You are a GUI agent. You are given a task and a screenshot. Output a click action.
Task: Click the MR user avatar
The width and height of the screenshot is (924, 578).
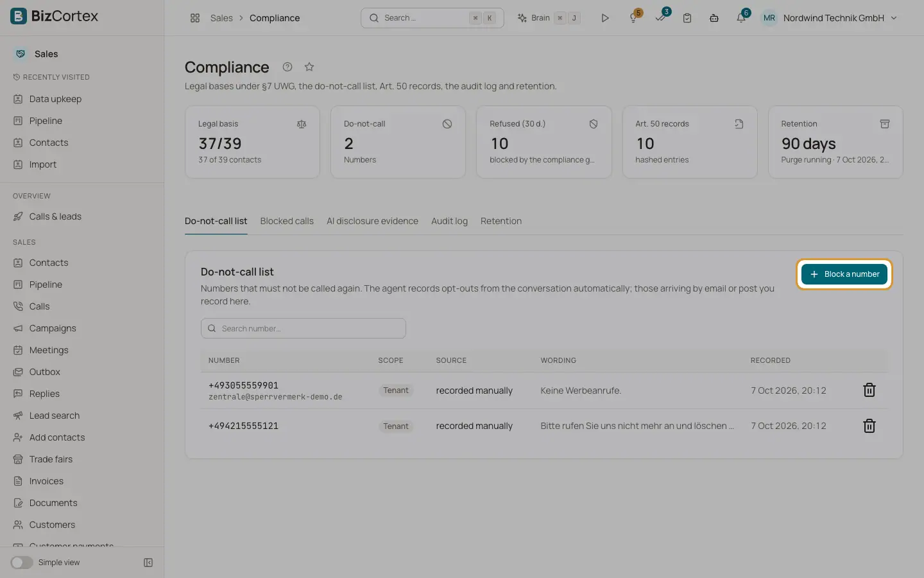pos(769,18)
